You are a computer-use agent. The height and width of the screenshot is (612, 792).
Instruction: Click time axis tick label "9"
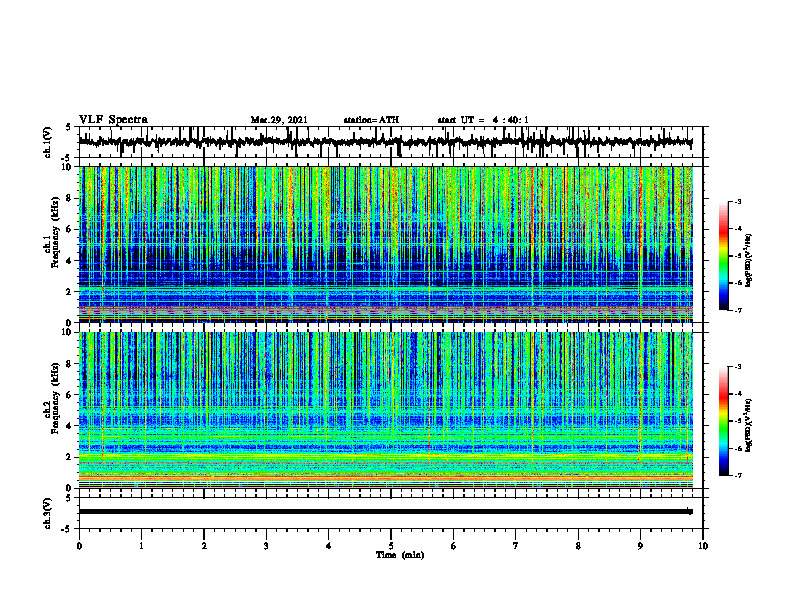640,546
